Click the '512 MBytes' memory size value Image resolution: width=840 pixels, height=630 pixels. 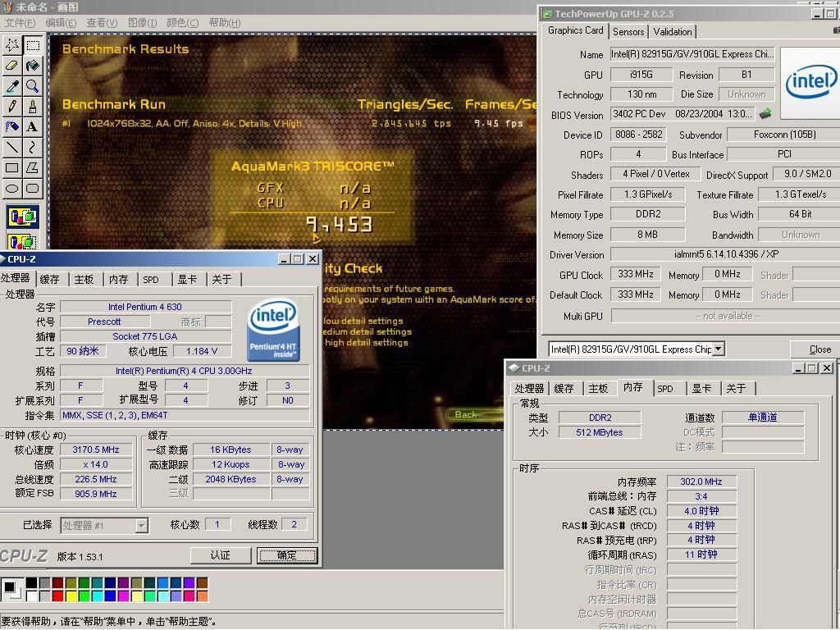point(600,432)
